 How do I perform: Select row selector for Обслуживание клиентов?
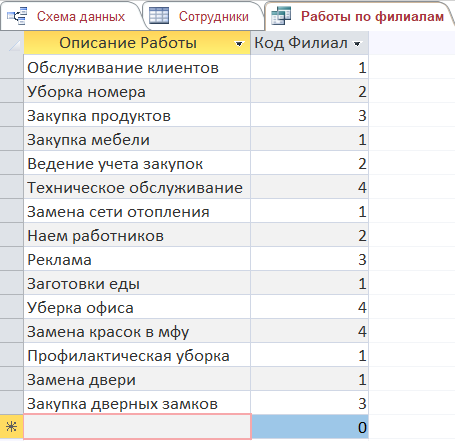point(12,67)
